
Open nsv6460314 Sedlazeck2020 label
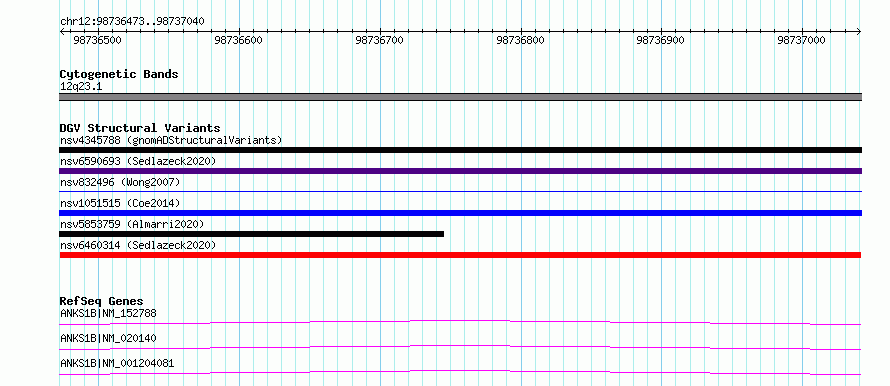(138, 245)
